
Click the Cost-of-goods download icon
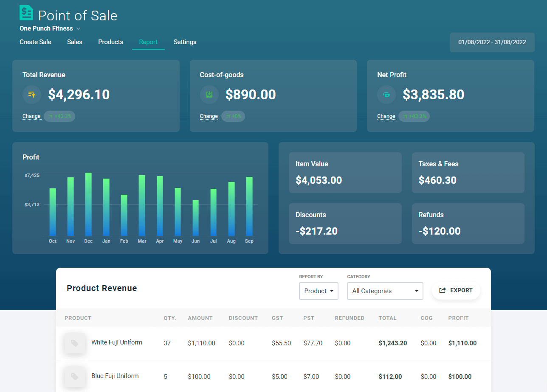pos(209,95)
